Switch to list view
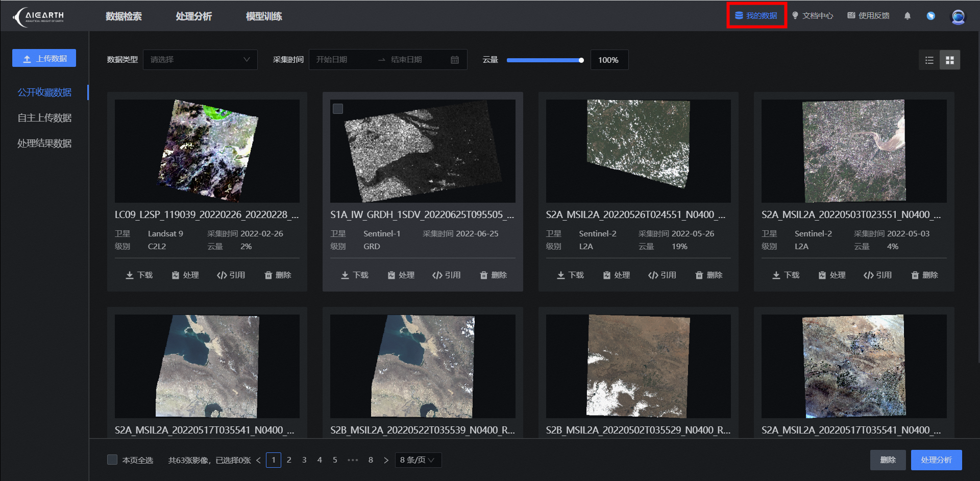 click(929, 60)
